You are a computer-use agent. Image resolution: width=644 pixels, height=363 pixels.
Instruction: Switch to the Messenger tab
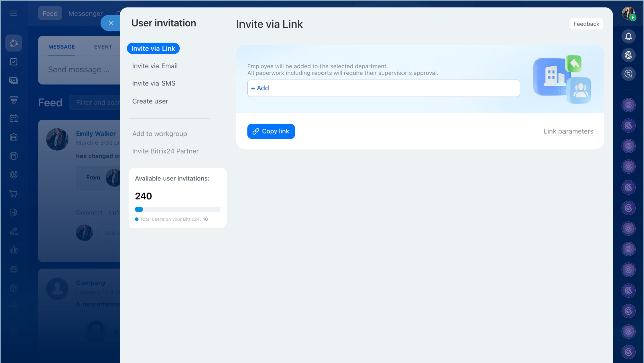click(86, 14)
